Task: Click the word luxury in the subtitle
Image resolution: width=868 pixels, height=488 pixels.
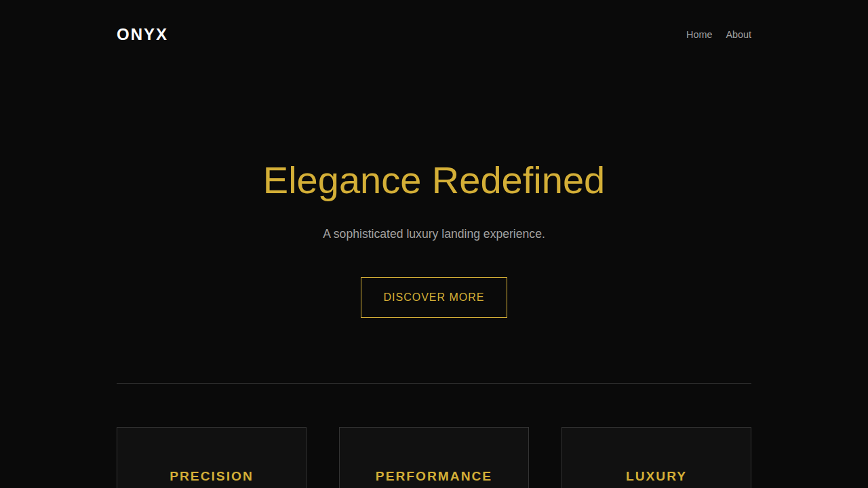Action: tap(422, 234)
